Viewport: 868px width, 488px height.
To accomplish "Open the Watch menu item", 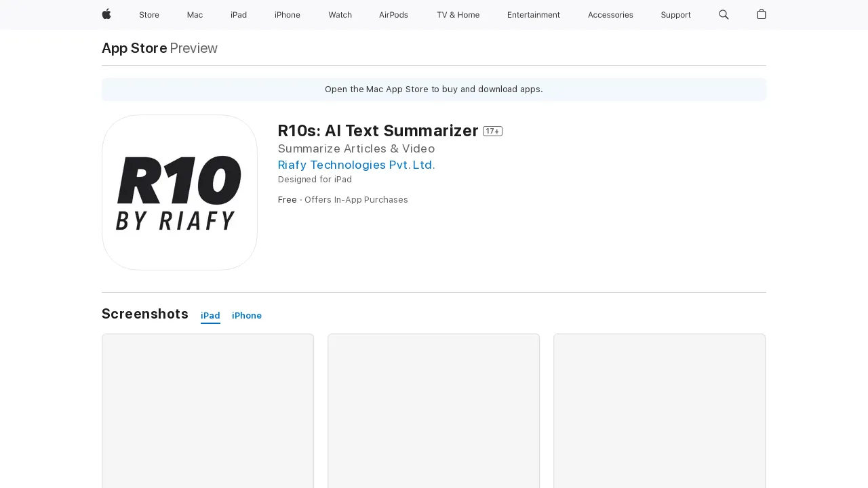I will click(340, 15).
